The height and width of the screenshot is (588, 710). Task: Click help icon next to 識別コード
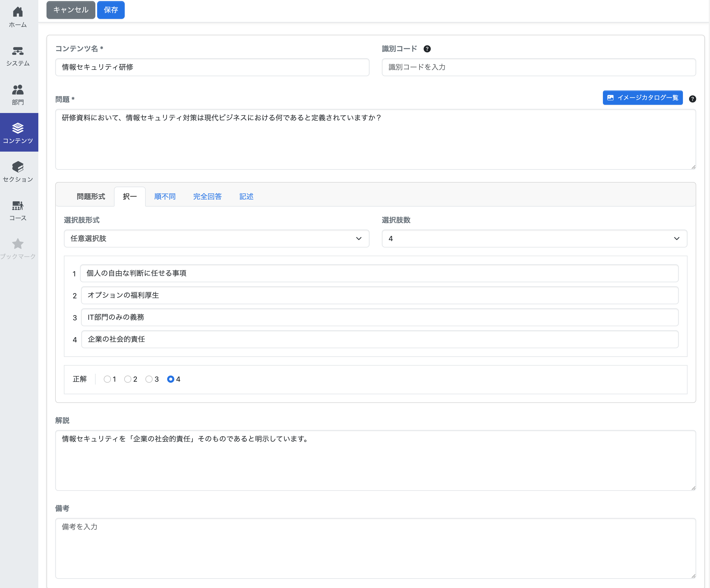(427, 49)
